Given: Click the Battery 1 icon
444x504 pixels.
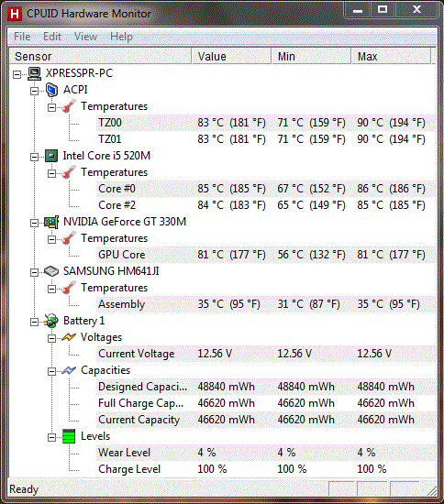Looking at the screenshot, I should coord(51,321).
